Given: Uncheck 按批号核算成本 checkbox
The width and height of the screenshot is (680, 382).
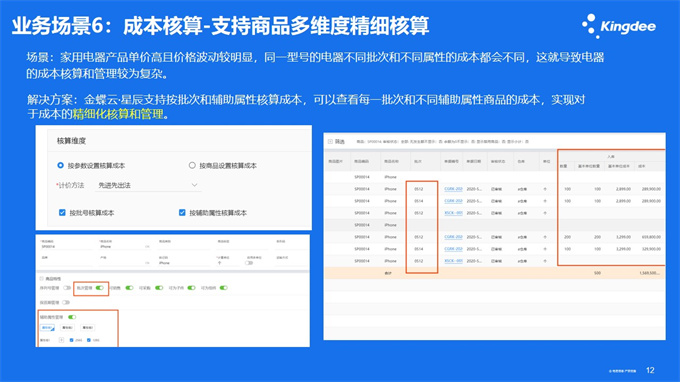Looking at the screenshot, I should pyautogui.click(x=62, y=212).
